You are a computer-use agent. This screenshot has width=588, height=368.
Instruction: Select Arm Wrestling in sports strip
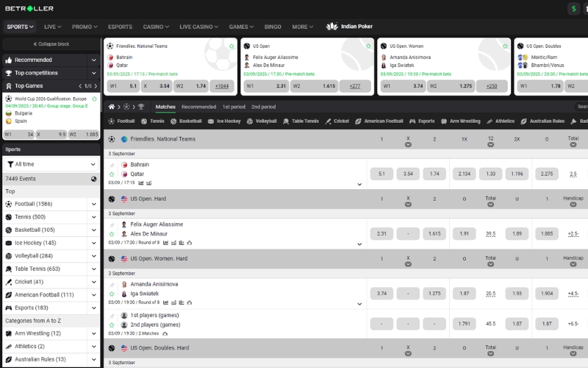point(461,121)
